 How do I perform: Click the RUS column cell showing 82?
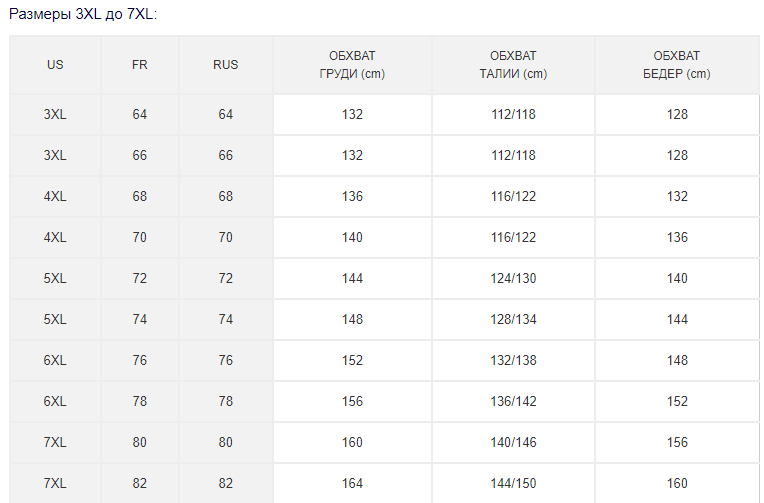pyautogui.click(x=226, y=483)
